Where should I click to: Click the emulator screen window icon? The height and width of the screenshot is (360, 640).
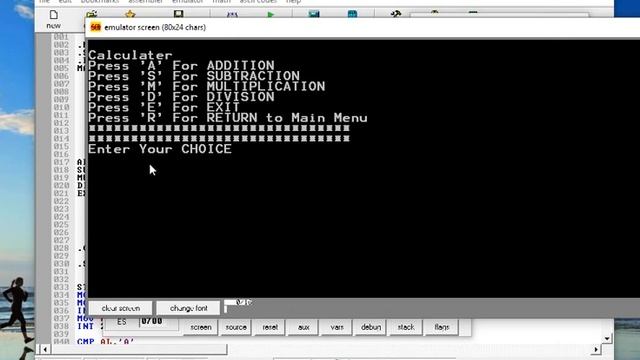[96, 27]
